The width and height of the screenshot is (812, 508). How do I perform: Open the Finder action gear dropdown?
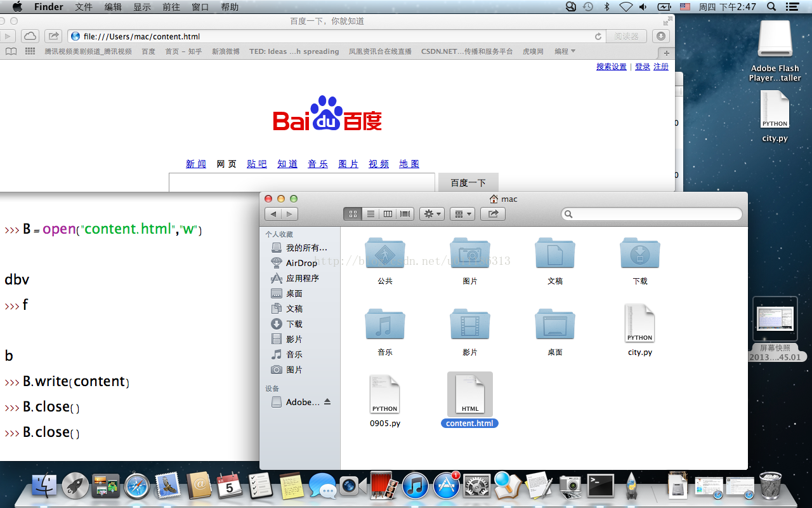(x=431, y=214)
